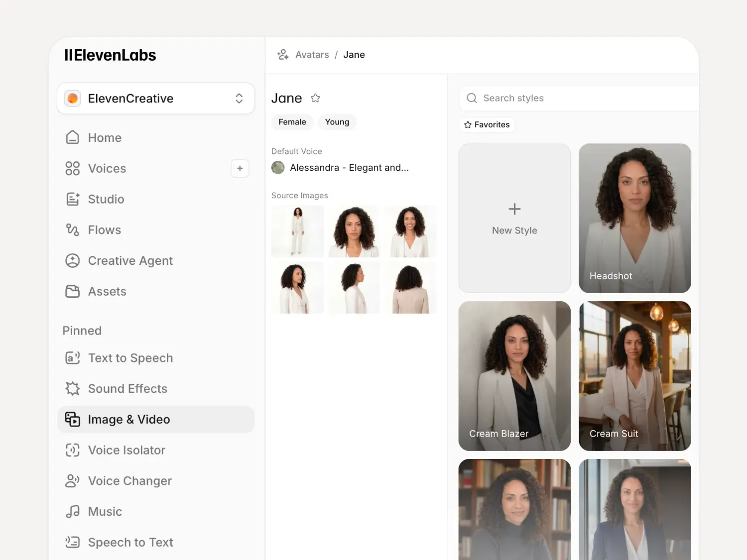Open back view source image
The height and width of the screenshot is (560, 747).
tap(410, 288)
